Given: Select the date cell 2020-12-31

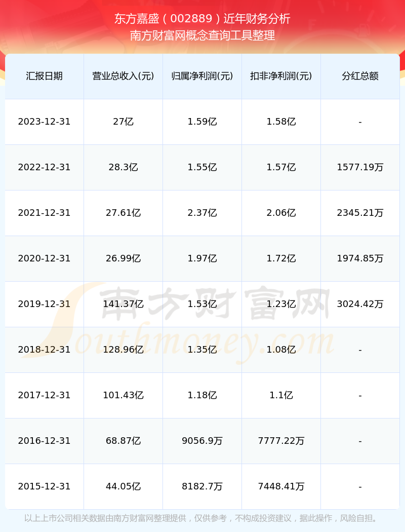Looking at the screenshot, I should click(44, 258).
